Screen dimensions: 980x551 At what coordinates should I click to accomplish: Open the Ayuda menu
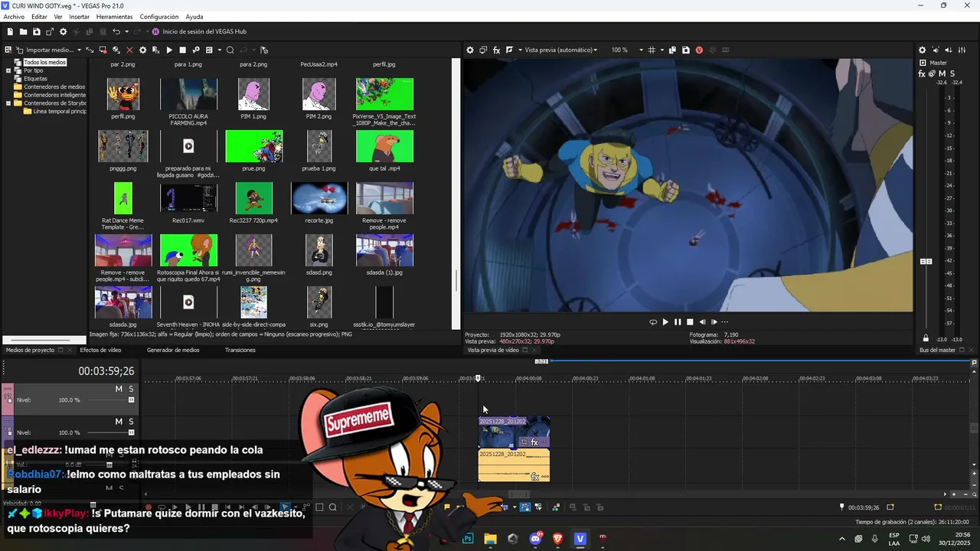click(194, 16)
